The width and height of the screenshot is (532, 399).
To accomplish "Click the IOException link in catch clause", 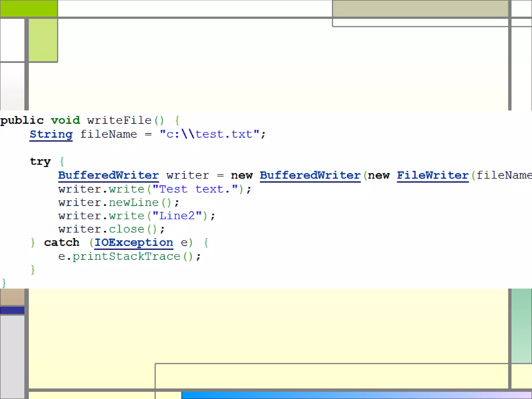I will (x=134, y=243).
